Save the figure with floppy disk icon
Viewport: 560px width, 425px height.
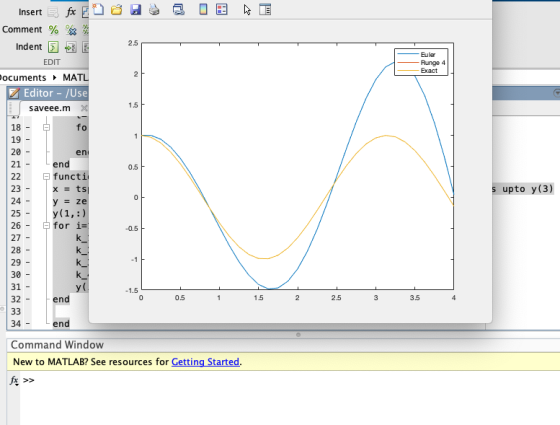pos(136,9)
